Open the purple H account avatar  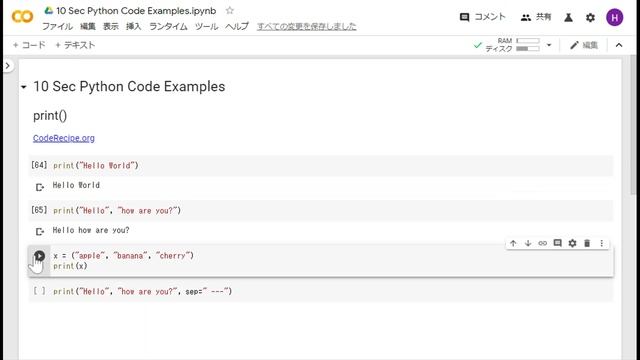pyautogui.click(x=614, y=18)
